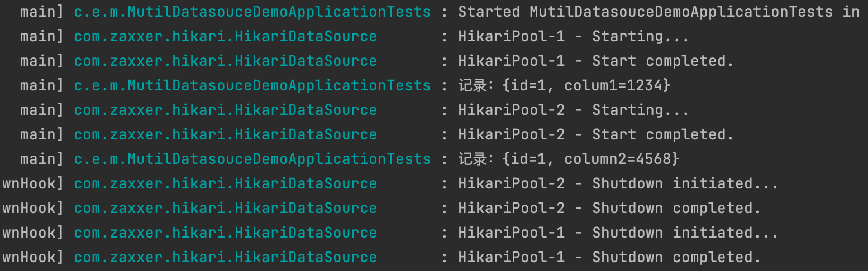Click the test class logger on the Started line
This screenshot has height=271, width=868.
(252, 12)
